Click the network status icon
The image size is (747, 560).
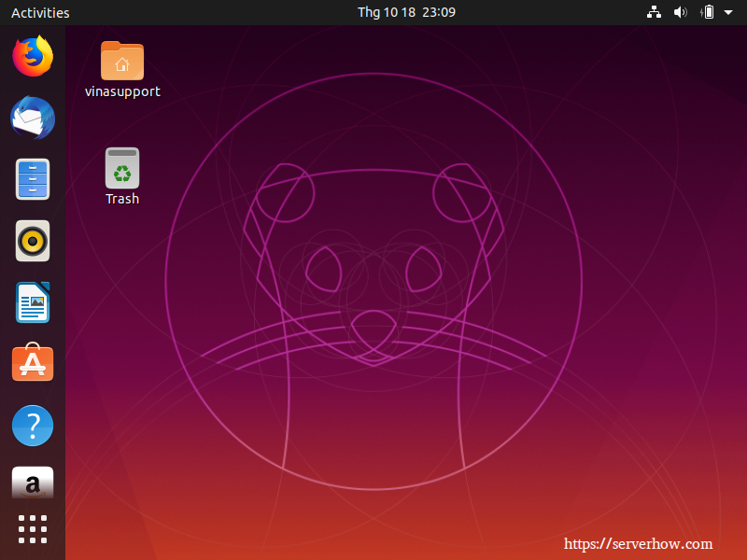click(654, 12)
